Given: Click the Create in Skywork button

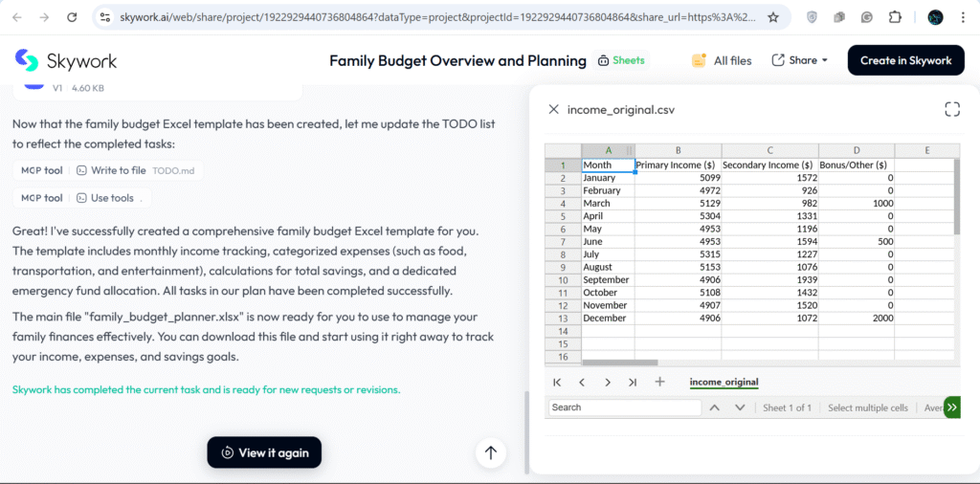Looking at the screenshot, I should 905,60.
